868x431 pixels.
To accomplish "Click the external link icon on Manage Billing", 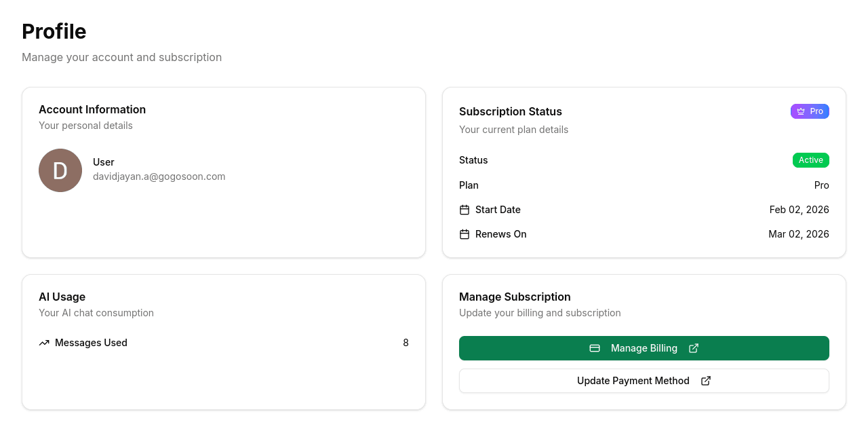I will click(x=694, y=348).
